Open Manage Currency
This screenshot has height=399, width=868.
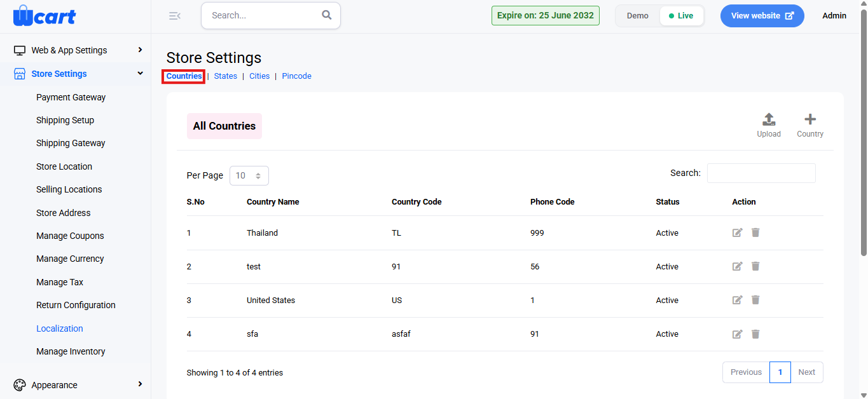point(70,259)
